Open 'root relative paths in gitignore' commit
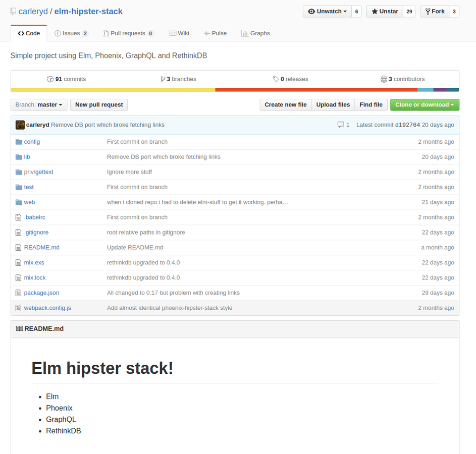476x454 pixels. (146, 233)
